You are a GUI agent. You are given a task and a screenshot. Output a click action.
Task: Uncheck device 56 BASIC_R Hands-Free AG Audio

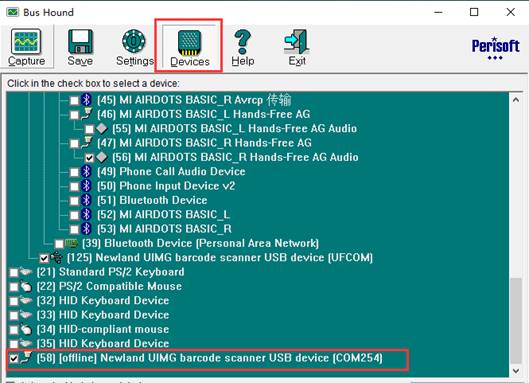pyautogui.click(x=89, y=158)
